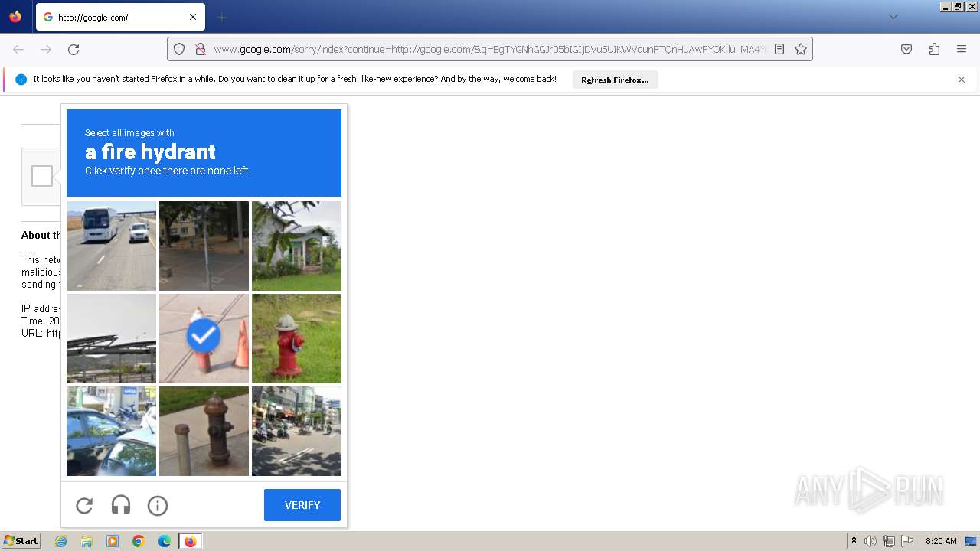Select the http://google.com/ tab
The height and width of the screenshot is (551, 980).
point(120,17)
